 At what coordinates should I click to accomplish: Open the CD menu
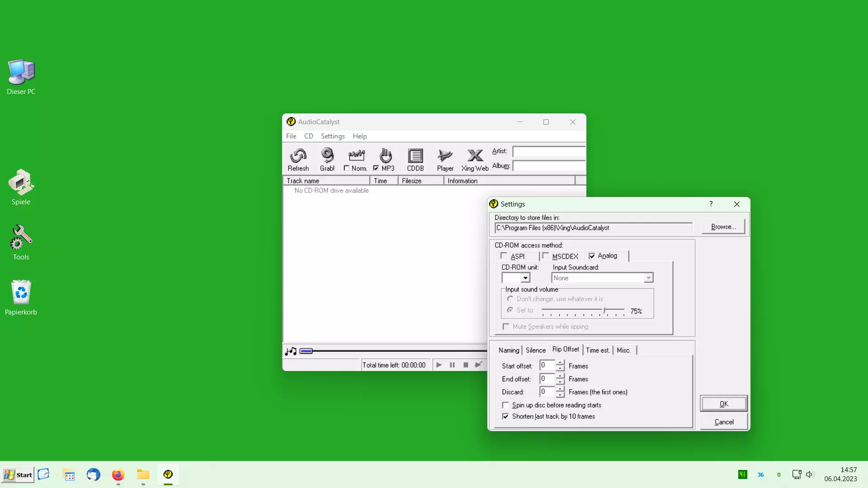308,136
